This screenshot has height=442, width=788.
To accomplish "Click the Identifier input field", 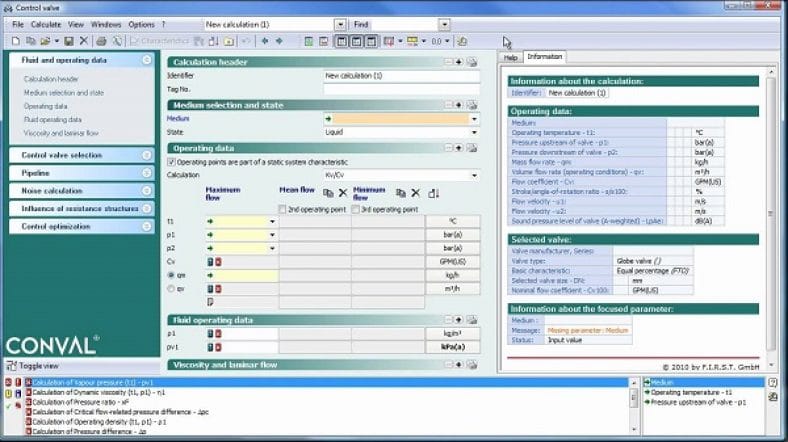I will [400, 75].
